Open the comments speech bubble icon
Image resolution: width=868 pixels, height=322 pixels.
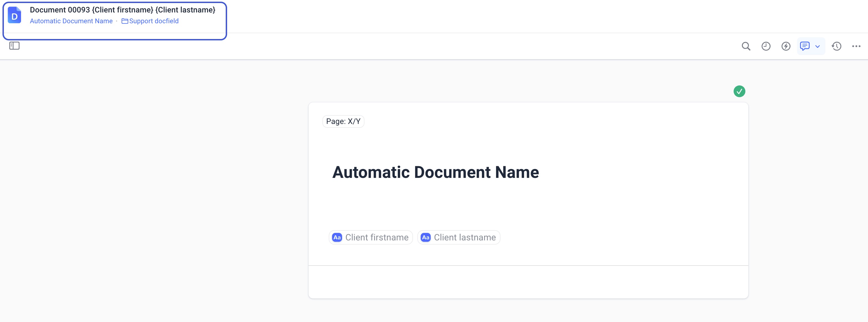tap(805, 46)
